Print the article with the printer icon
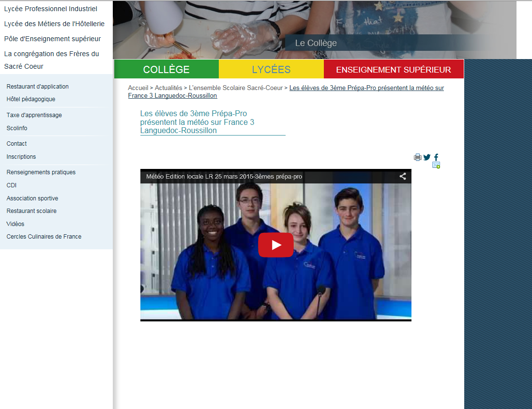Image resolution: width=532 pixels, height=409 pixels. coord(418,157)
